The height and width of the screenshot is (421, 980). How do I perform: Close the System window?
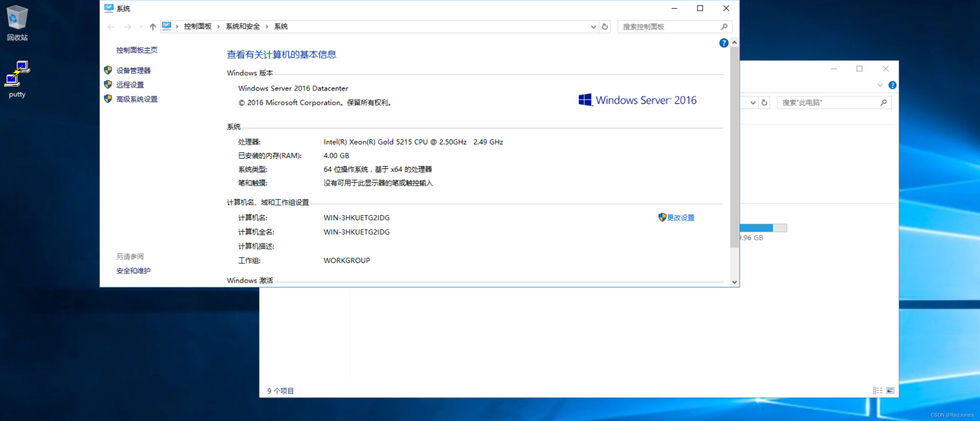pyautogui.click(x=726, y=8)
